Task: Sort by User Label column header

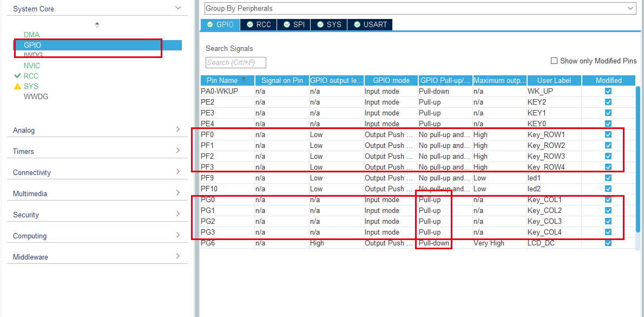Action: pyautogui.click(x=554, y=80)
